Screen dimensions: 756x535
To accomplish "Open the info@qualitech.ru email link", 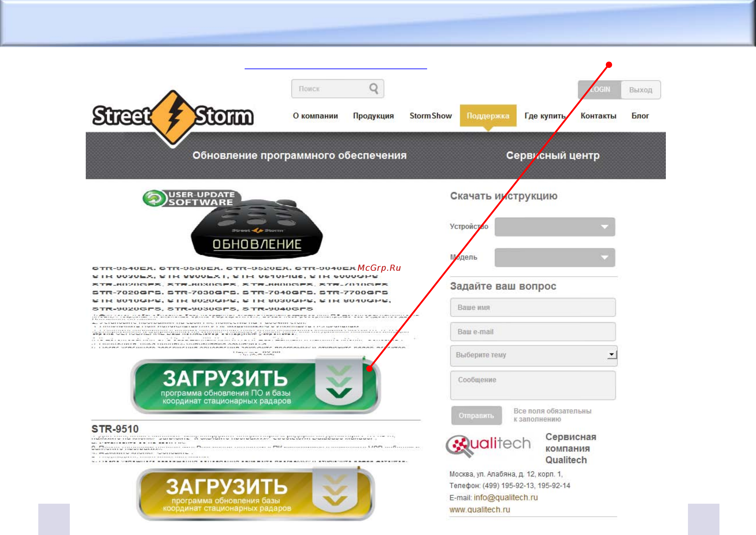I will pyautogui.click(x=506, y=497).
